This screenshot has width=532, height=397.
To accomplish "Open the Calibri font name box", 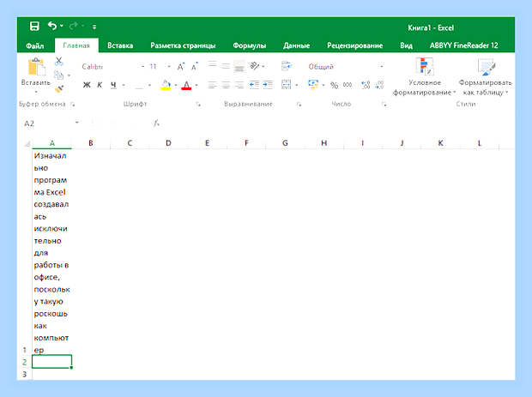I will tap(113, 66).
